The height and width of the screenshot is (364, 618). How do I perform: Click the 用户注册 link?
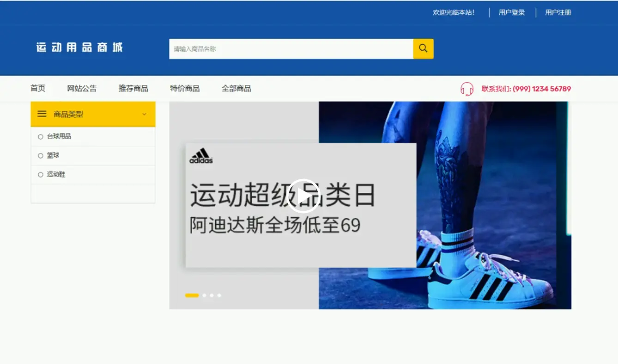(558, 12)
